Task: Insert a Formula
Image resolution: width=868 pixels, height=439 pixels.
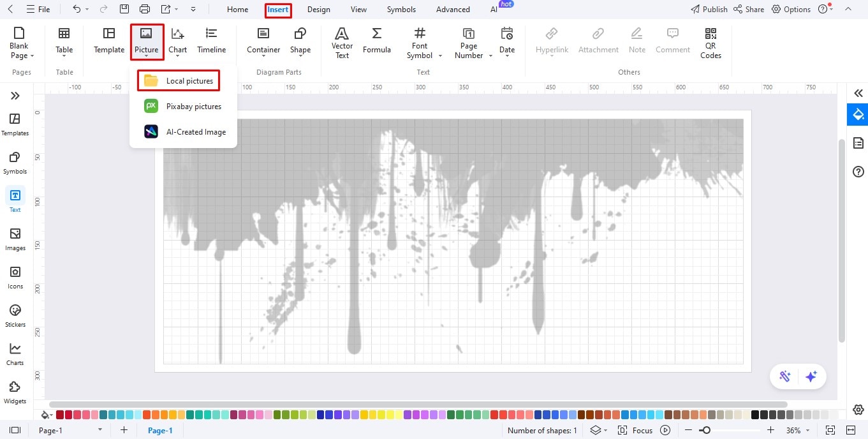Action: (377, 41)
